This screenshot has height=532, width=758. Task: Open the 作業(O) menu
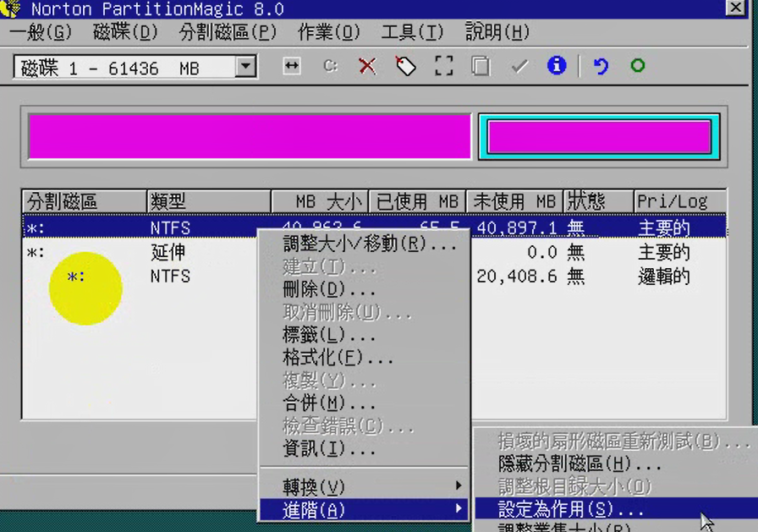pyautogui.click(x=329, y=32)
